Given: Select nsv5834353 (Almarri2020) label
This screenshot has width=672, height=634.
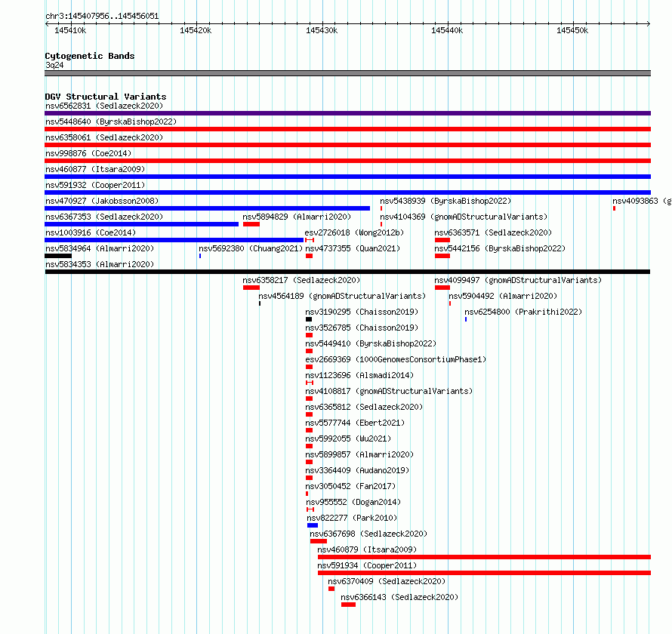Looking at the screenshot, I should tap(100, 264).
